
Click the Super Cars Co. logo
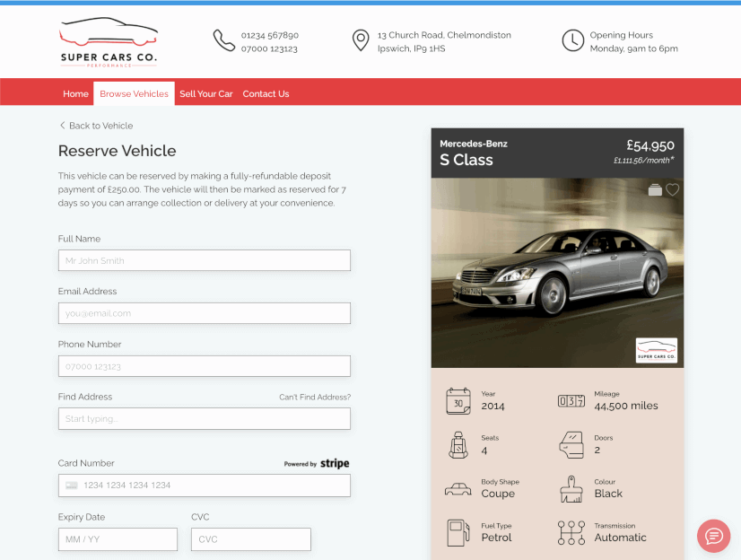tap(109, 42)
